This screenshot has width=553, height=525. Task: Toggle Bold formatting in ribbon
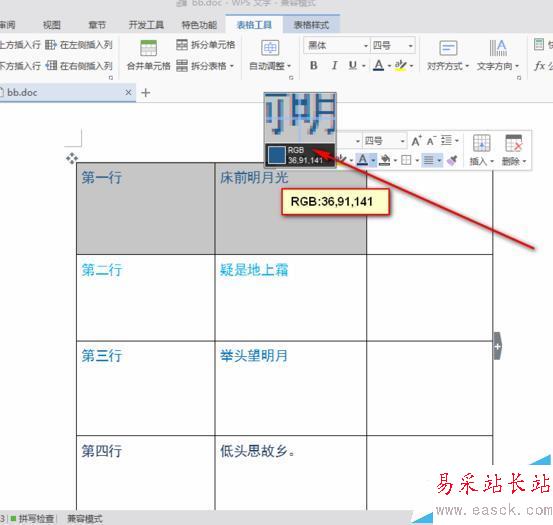click(314, 66)
